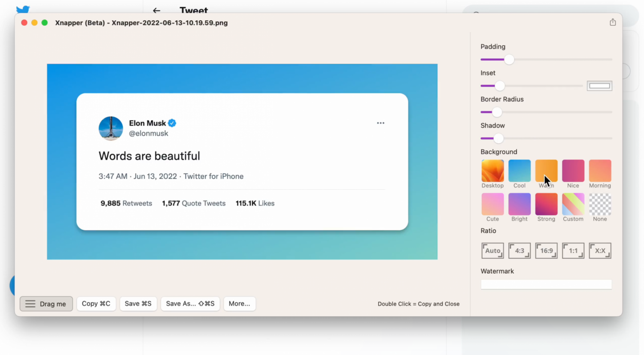This screenshot has width=644, height=355.
Task: Open the More... menu button
Action: pyautogui.click(x=239, y=304)
